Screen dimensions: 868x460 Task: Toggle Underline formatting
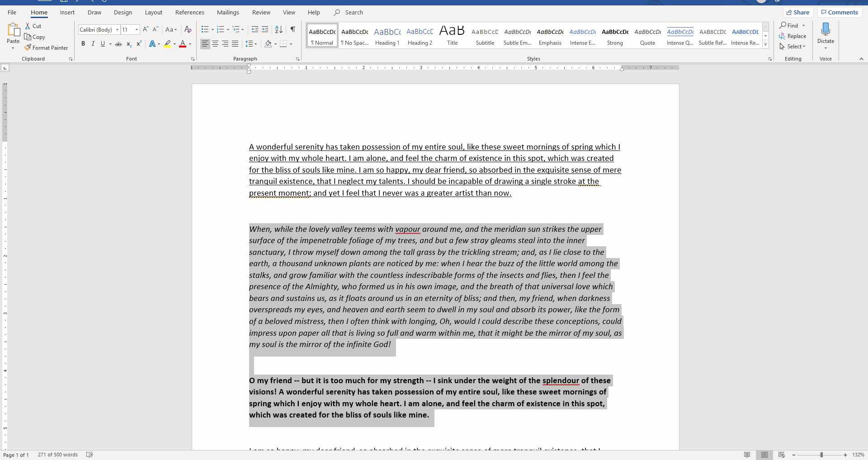(x=103, y=44)
